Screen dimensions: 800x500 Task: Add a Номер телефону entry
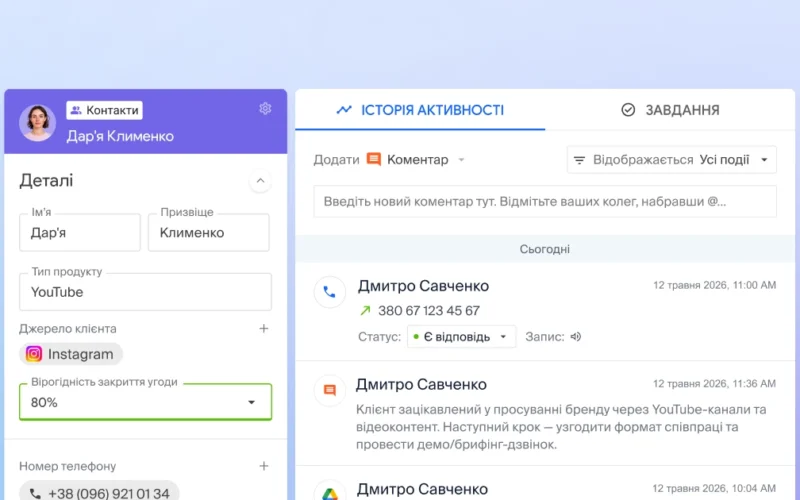(264, 466)
